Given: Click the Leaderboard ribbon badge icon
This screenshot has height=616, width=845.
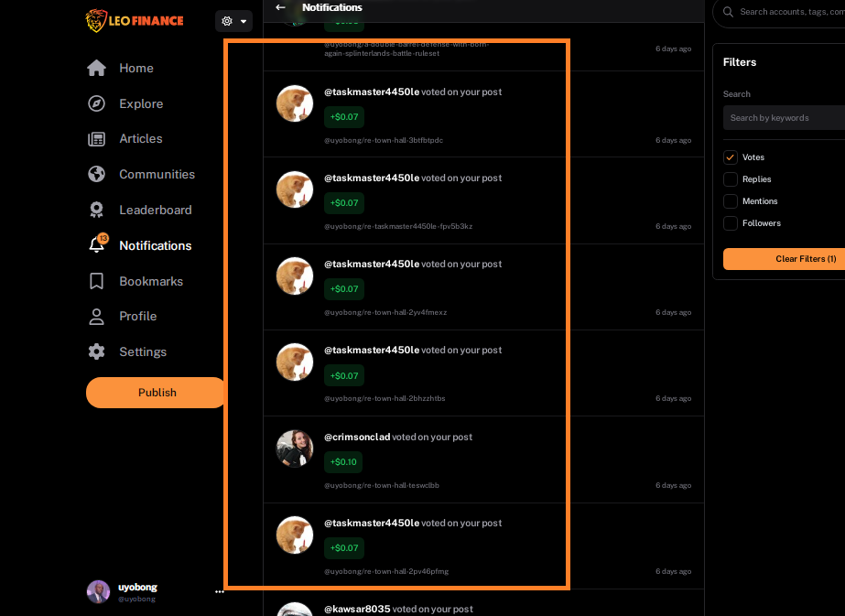Looking at the screenshot, I should pos(96,210).
